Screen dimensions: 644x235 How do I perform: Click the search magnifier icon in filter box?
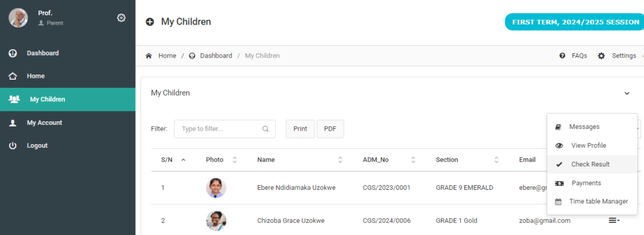coord(266,128)
